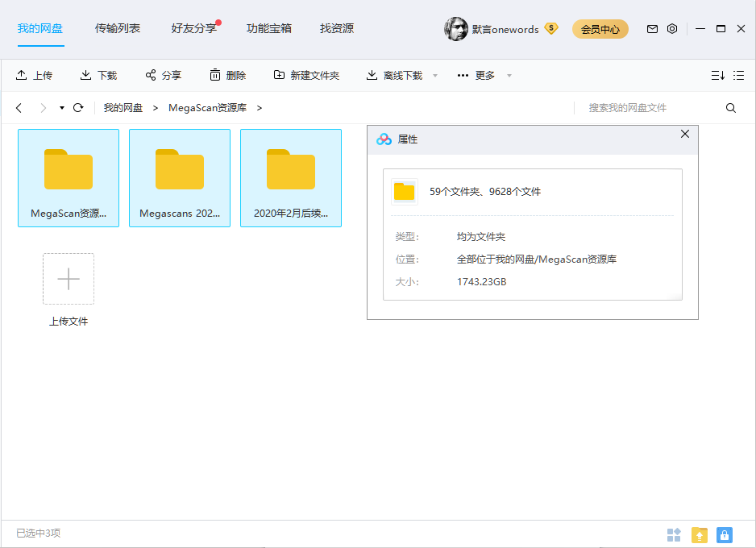Open the 更多 more menu
The height and width of the screenshot is (548, 756).
click(476, 75)
